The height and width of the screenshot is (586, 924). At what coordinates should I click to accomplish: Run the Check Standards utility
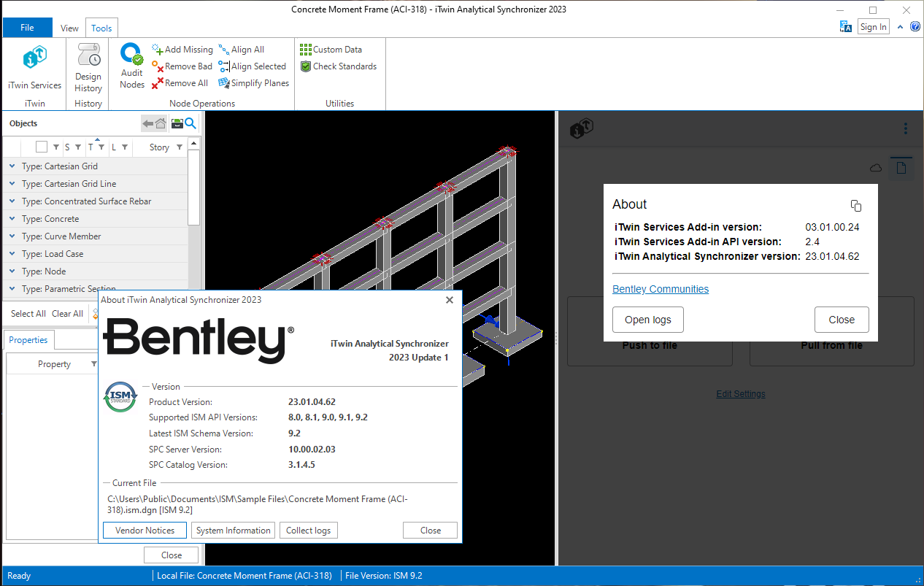(x=339, y=66)
